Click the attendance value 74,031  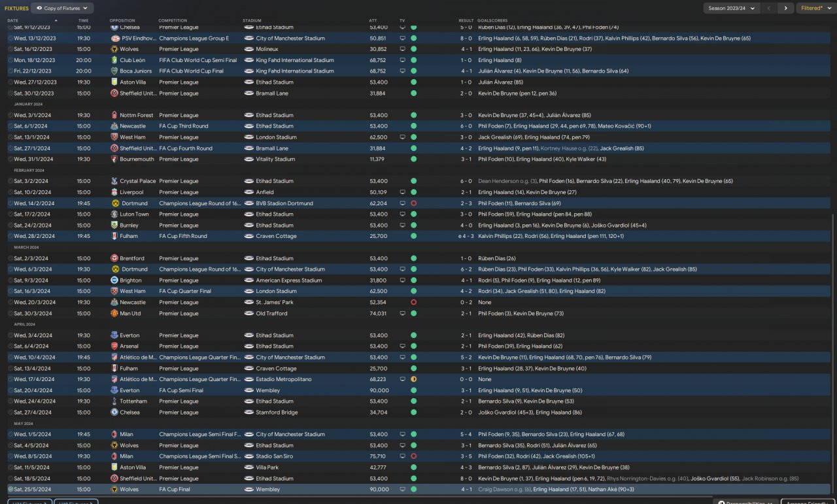[378, 313]
